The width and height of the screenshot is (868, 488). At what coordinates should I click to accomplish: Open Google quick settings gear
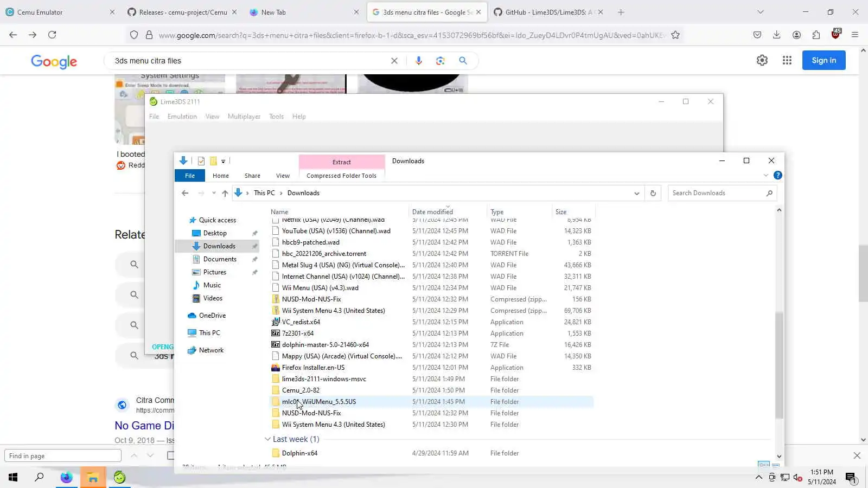point(762,60)
